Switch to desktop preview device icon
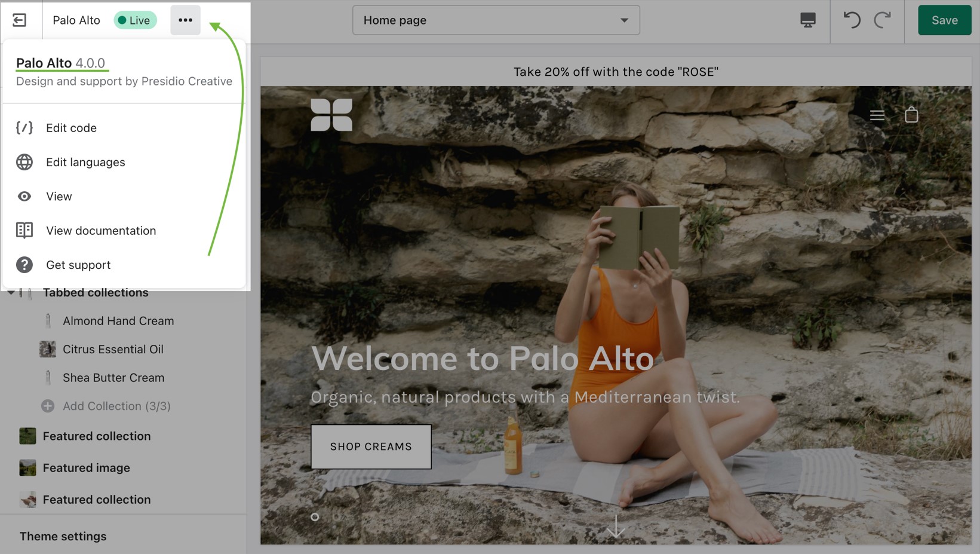 tap(807, 20)
